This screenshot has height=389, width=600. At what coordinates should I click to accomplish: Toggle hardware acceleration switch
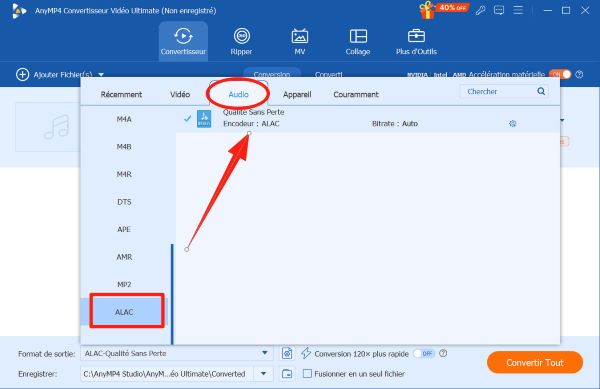click(x=560, y=74)
